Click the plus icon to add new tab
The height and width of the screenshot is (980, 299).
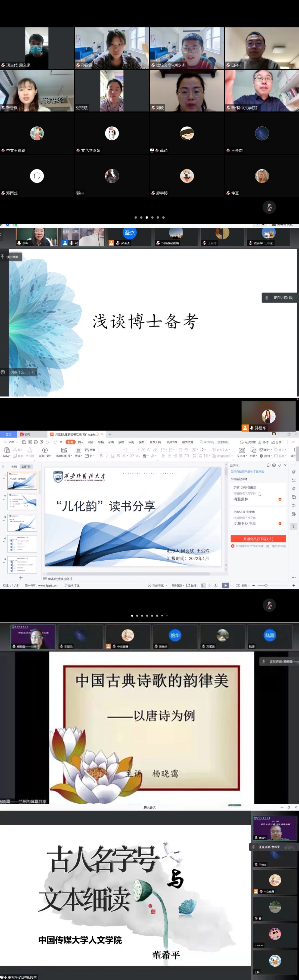pyautogui.click(x=110, y=434)
